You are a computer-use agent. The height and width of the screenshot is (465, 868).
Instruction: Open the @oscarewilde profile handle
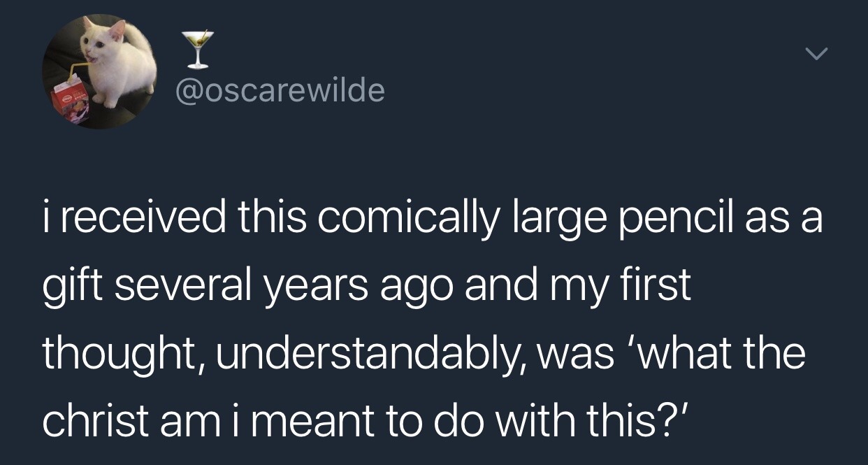(x=280, y=91)
